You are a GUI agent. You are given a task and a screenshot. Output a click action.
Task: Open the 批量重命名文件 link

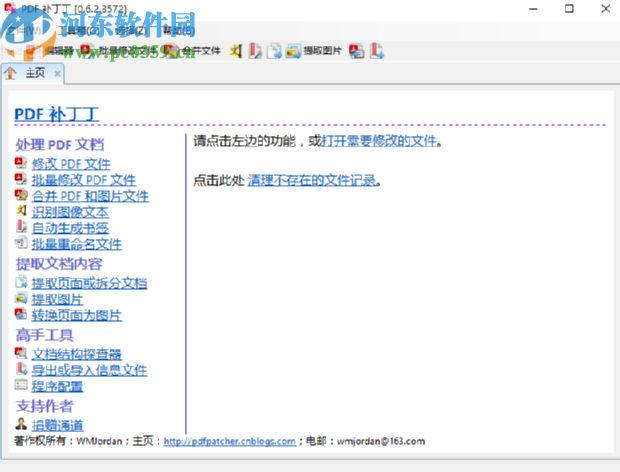[x=77, y=244]
